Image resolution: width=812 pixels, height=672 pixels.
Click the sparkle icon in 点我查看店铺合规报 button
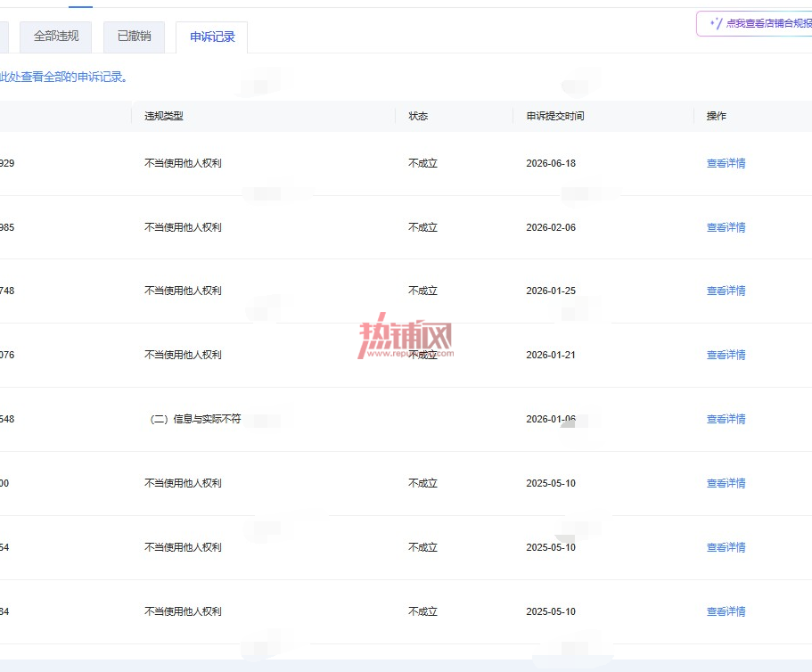point(717,24)
